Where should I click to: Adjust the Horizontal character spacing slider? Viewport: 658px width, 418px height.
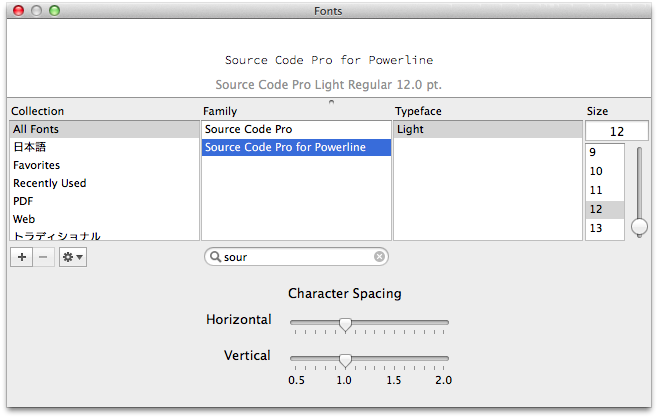345,323
